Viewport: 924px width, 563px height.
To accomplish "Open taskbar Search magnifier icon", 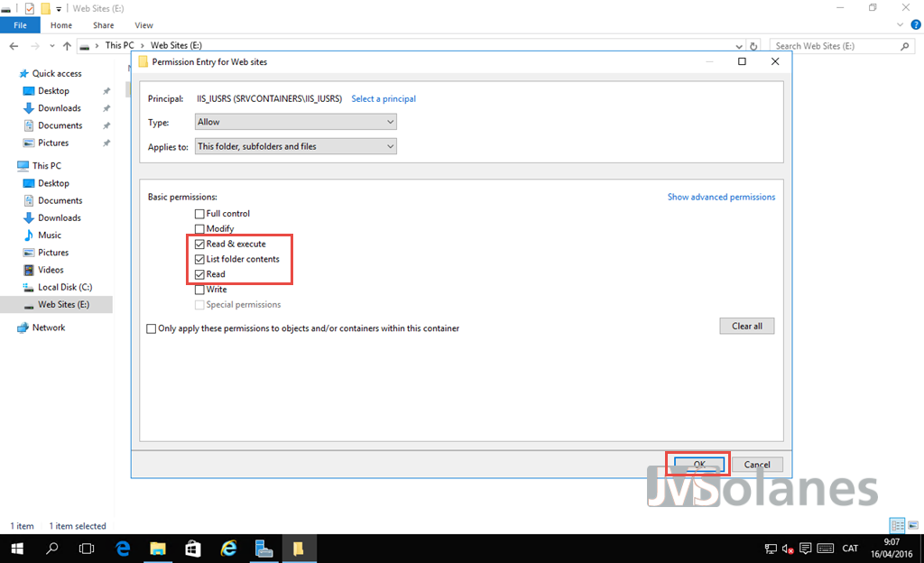I will [x=51, y=549].
